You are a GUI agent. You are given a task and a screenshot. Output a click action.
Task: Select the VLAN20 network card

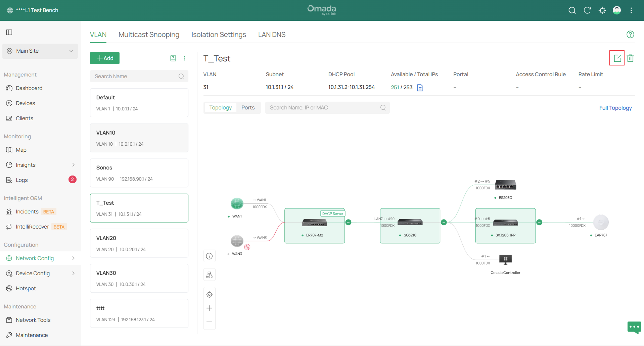point(139,243)
